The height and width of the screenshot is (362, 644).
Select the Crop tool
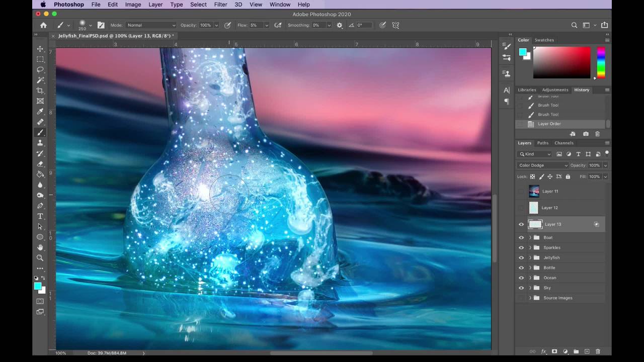click(x=40, y=90)
